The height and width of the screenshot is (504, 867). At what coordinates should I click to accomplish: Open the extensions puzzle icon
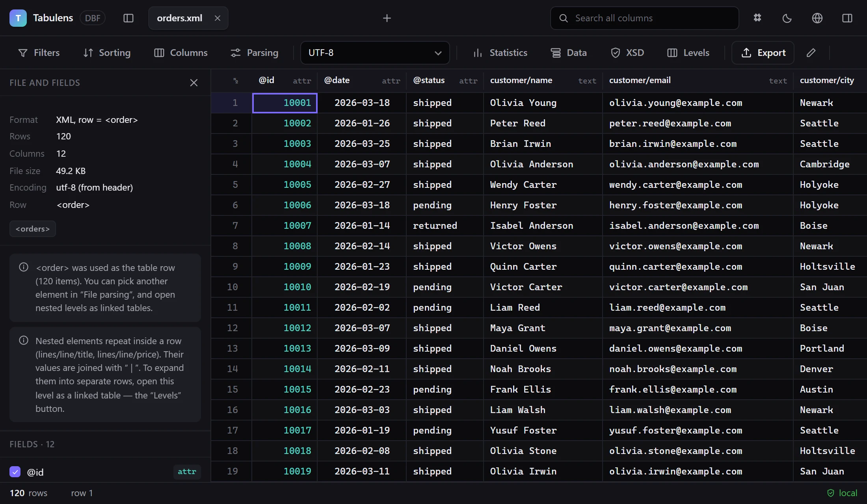(x=757, y=18)
